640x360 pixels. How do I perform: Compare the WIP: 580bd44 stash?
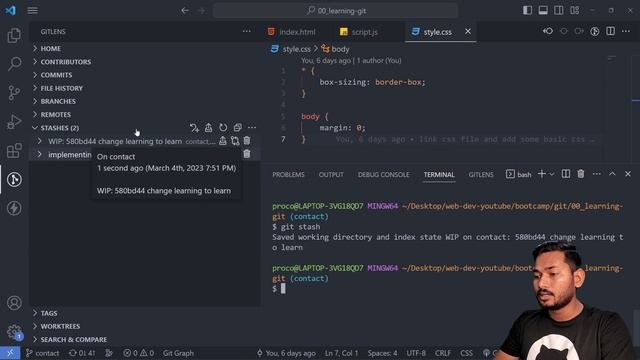point(235,141)
